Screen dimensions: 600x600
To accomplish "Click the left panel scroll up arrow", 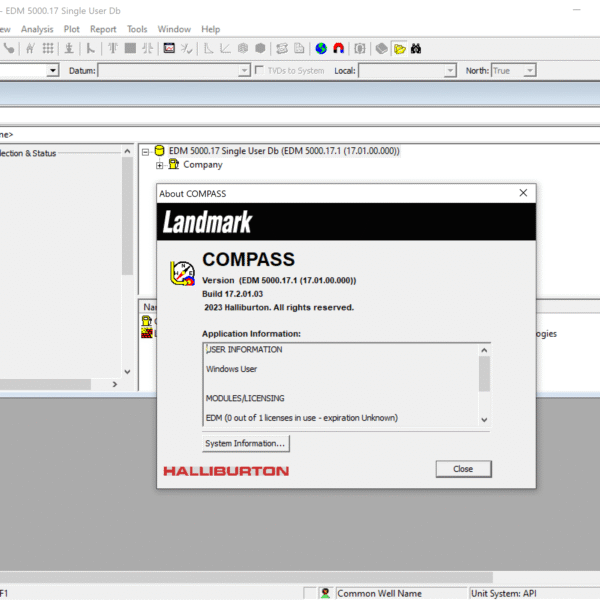I will [127, 152].
